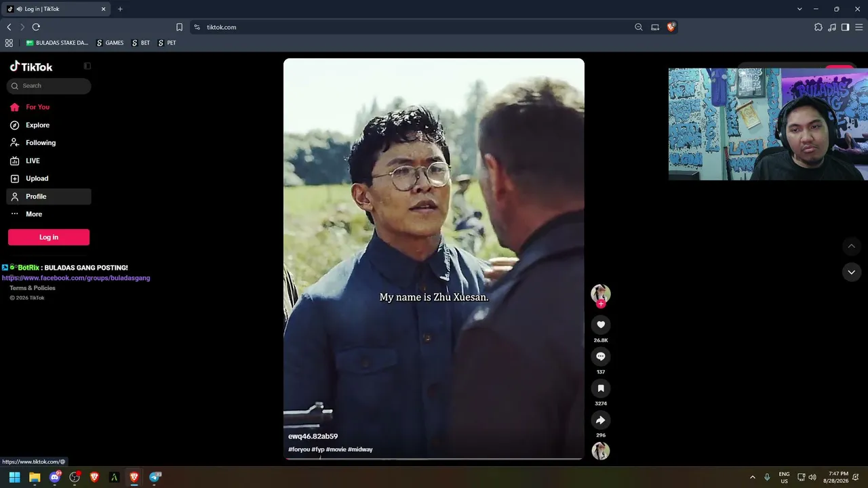Image resolution: width=868 pixels, height=488 pixels.
Task: Pause the playing TikTok video
Action: [x=434, y=258]
